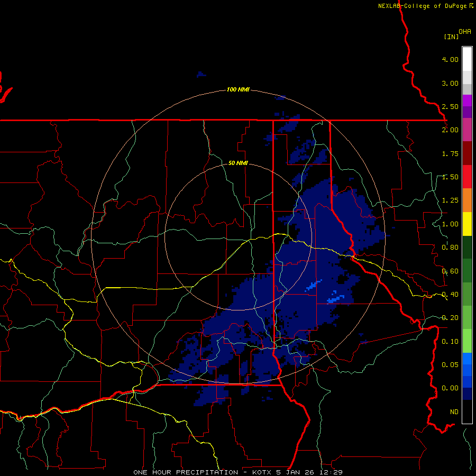Select the white 4.00 inch legend swatch
The width and height of the screenshot is (476, 476).
pos(467,59)
